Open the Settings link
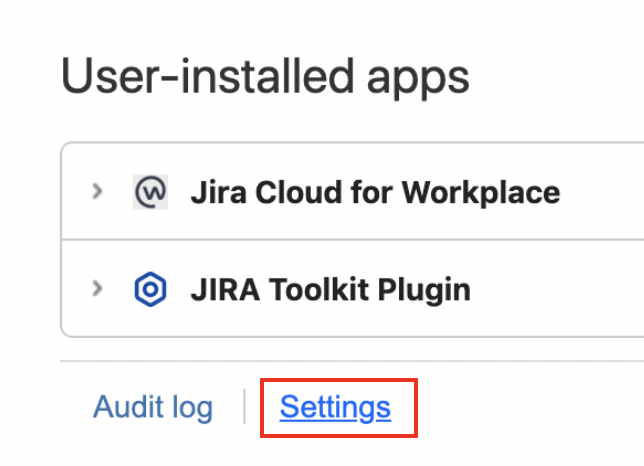Viewport: 644px width, 466px height. [335, 407]
